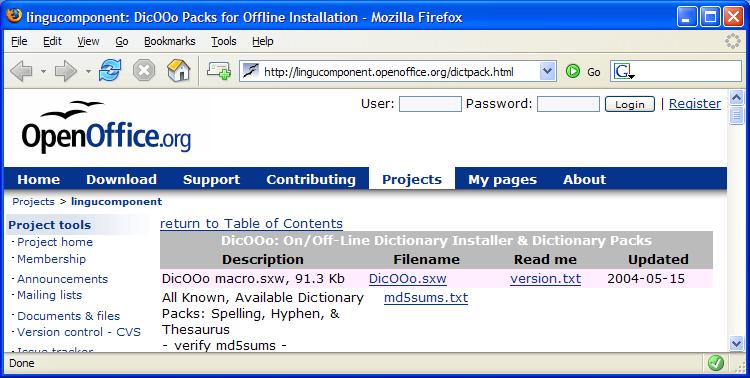Click the Description column header
The height and width of the screenshot is (378, 750).
pyautogui.click(x=263, y=259)
